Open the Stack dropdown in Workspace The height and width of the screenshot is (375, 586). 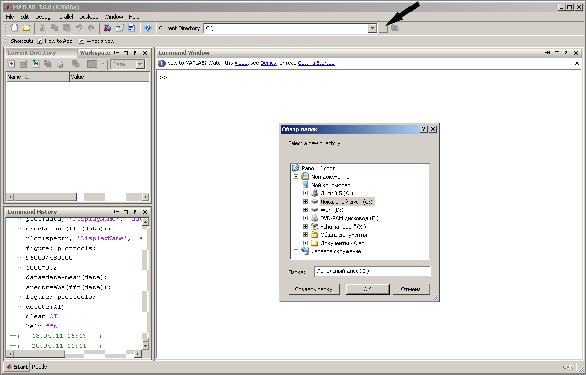point(140,64)
